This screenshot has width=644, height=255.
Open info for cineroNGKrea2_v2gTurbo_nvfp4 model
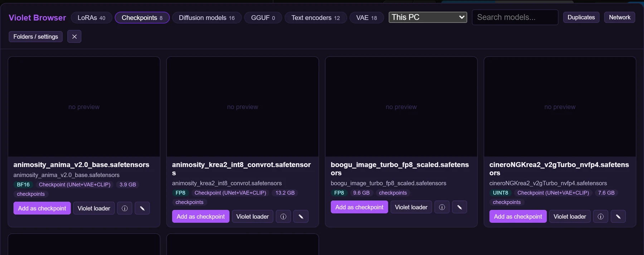pyautogui.click(x=601, y=217)
